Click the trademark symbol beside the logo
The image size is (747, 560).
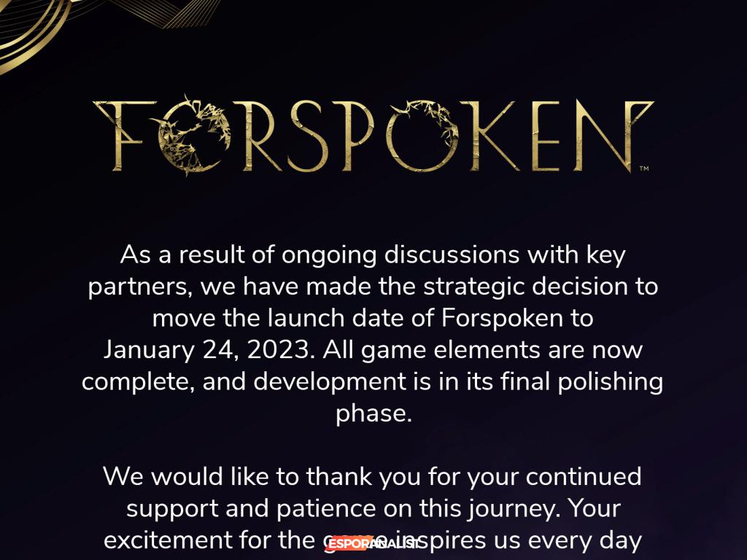pyautogui.click(x=643, y=169)
